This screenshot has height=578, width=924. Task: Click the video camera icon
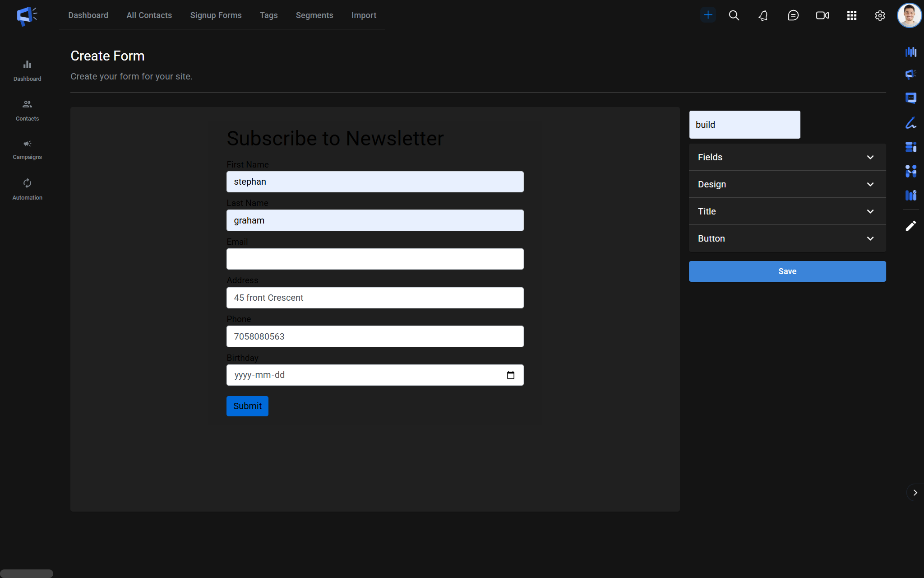click(822, 15)
